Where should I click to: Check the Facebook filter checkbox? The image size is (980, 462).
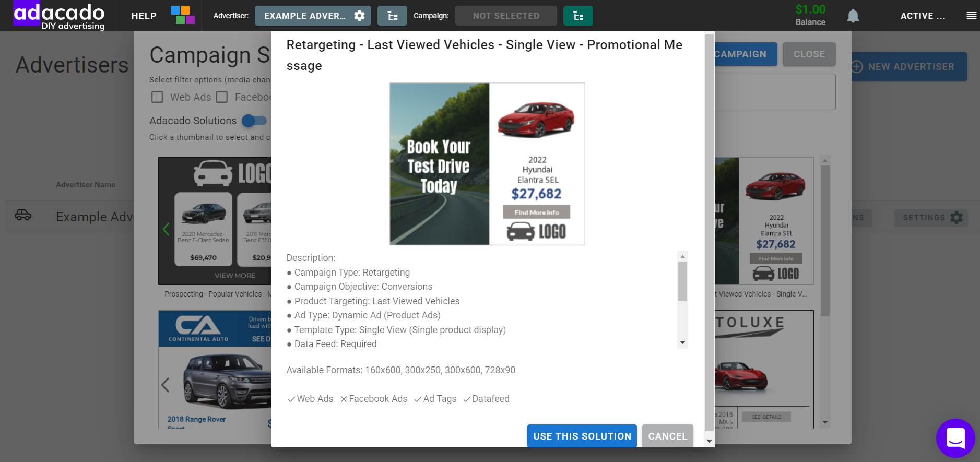coord(222,97)
